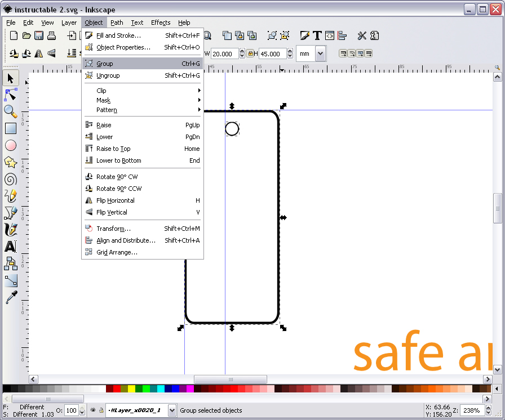Click Lower to bottom toolbar icon
The height and width of the screenshot is (420, 505).
click(x=72, y=53)
